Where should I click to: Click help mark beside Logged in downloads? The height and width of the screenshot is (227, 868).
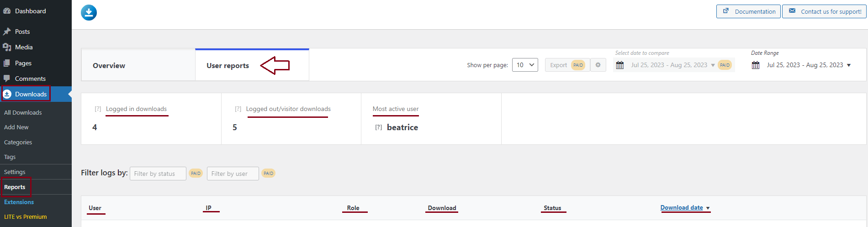tap(98, 109)
